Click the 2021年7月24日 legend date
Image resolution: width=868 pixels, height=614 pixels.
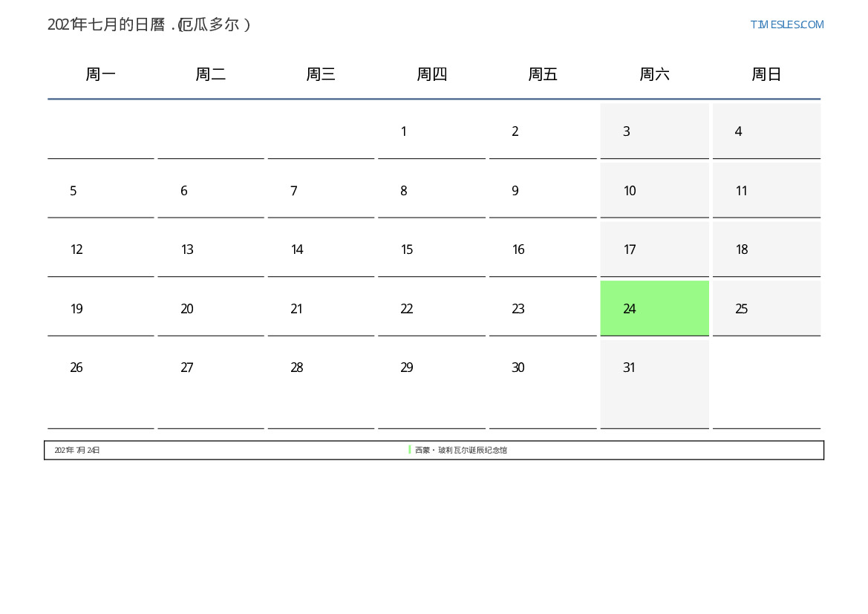coord(77,451)
